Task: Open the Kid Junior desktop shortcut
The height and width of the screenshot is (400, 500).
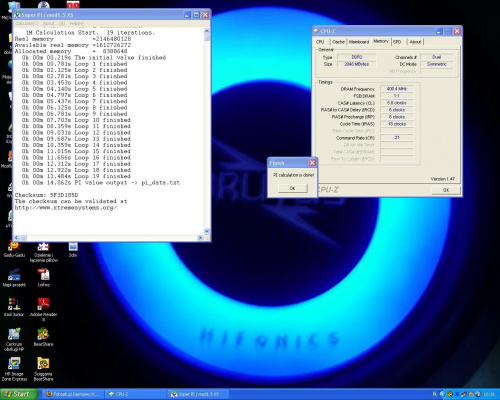Action: coord(14,307)
